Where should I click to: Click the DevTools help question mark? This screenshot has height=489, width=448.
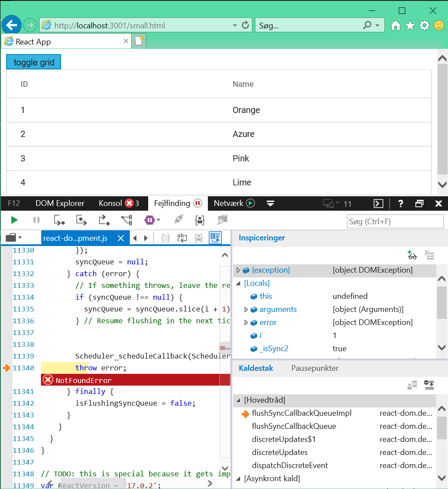click(x=400, y=203)
